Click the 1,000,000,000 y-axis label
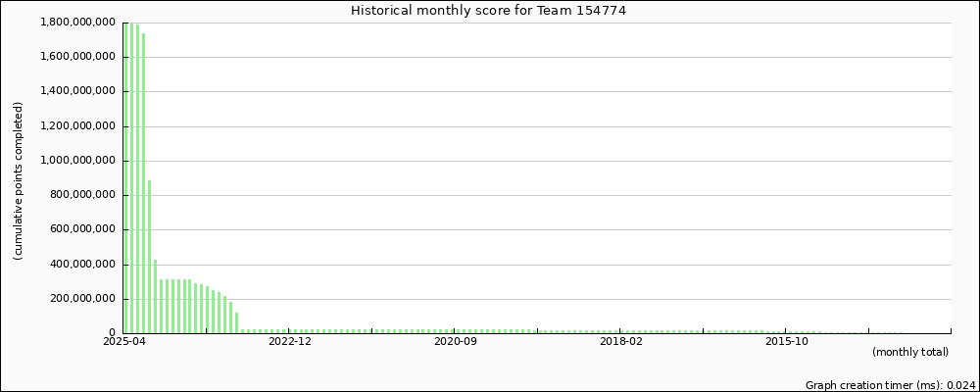 [x=78, y=161]
